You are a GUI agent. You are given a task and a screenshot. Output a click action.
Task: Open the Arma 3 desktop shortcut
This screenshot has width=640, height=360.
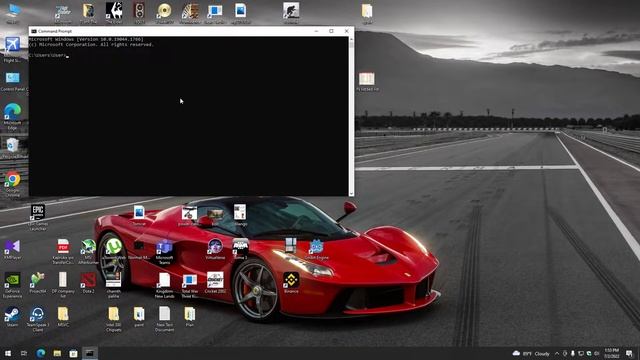240,249
